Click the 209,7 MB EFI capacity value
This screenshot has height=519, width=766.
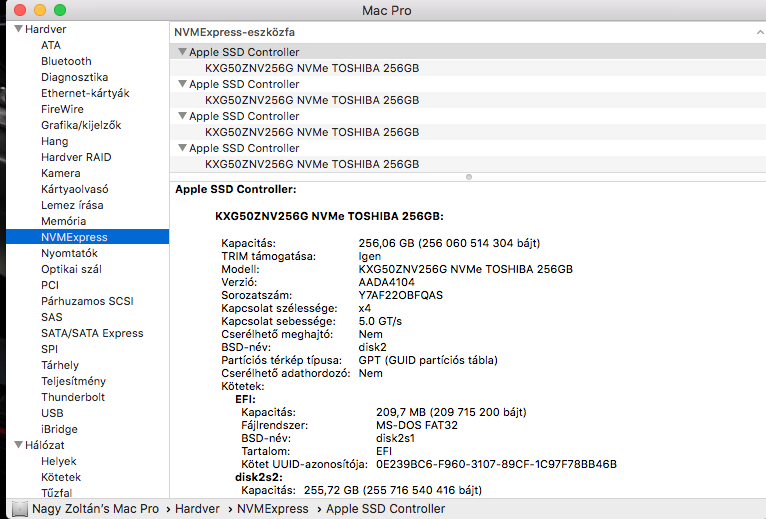[451, 412]
